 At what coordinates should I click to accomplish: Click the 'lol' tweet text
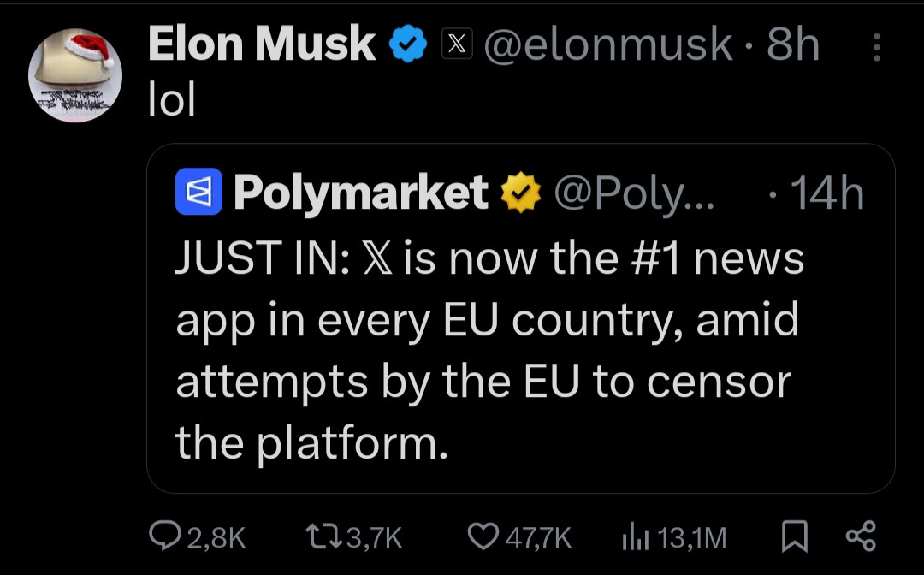point(172,101)
